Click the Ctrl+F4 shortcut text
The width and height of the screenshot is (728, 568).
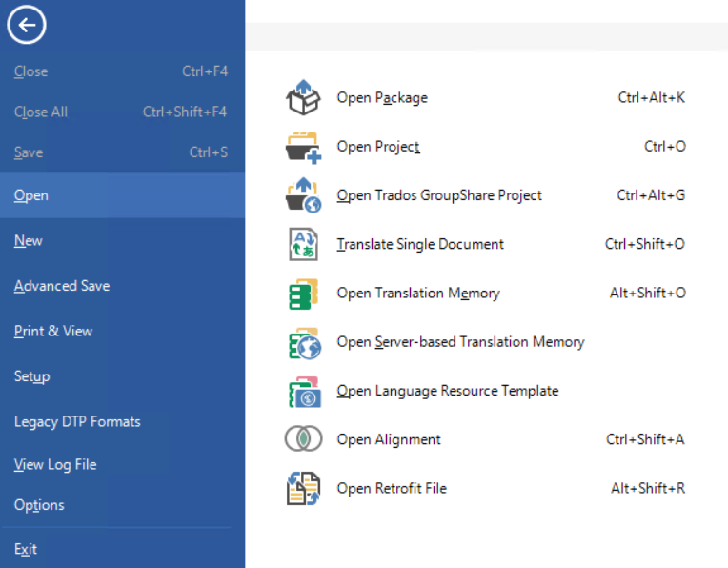(x=205, y=71)
